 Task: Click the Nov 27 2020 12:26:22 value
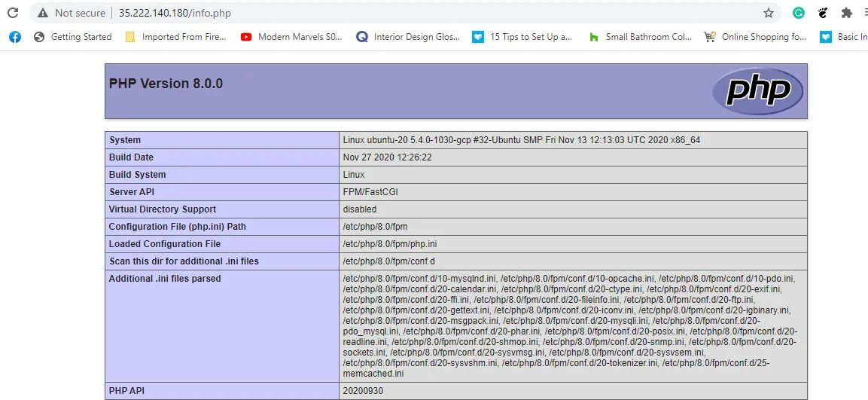pos(388,157)
